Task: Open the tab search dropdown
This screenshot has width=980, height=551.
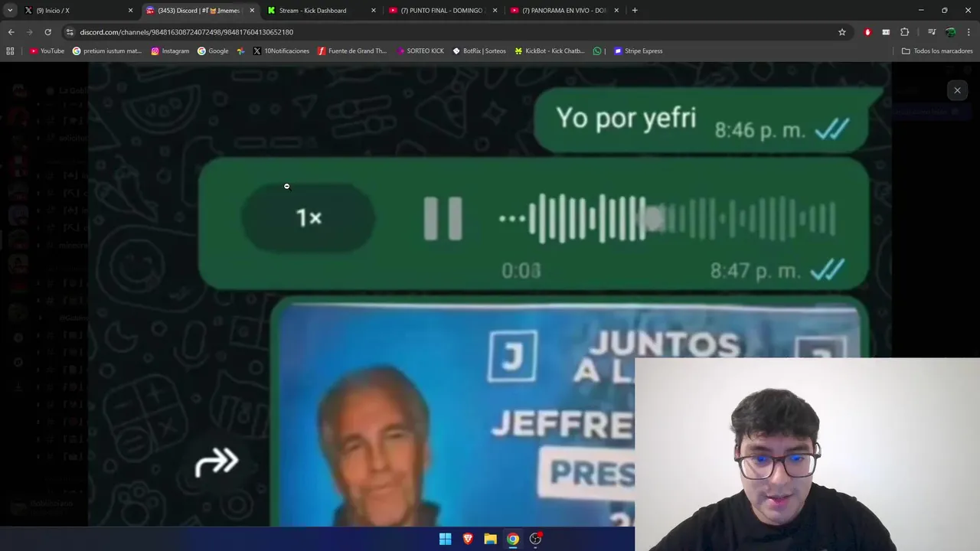Action: point(10,11)
